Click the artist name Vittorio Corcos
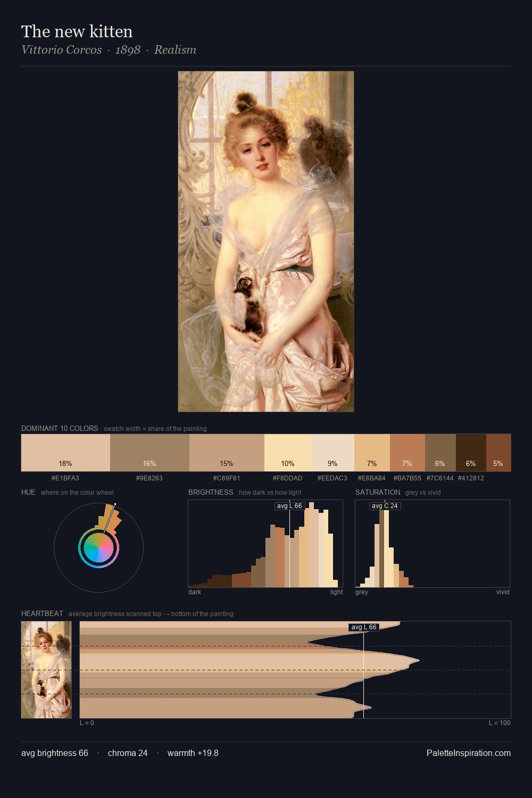The height and width of the screenshot is (798, 532). pyautogui.click(x=62, y=50)
